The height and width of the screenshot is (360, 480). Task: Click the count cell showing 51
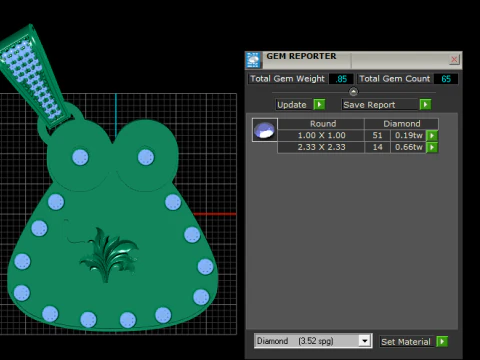[x=377, y=135]
